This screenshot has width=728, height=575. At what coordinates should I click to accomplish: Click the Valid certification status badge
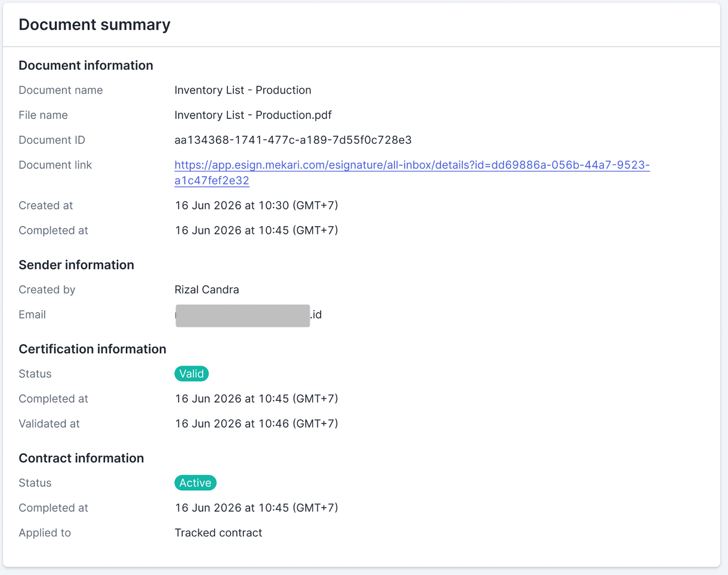pos(192,374)
